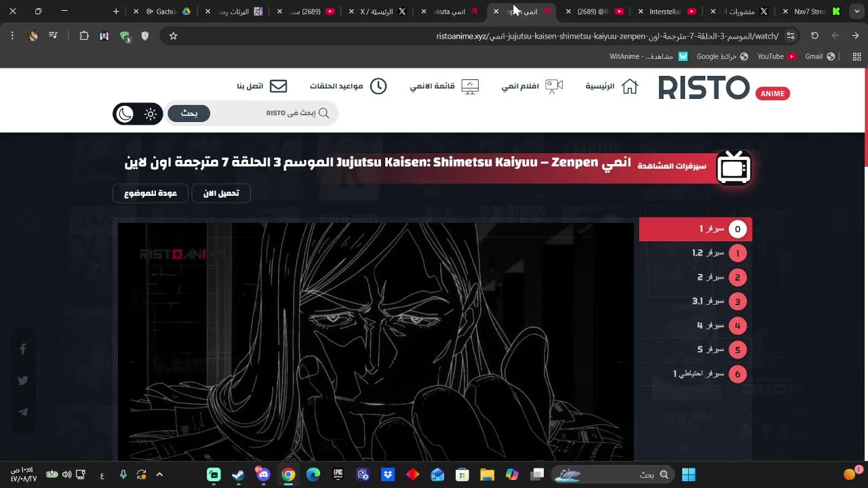Open Dropbox from taskbar
This screenshot has width=868, height=488.
(387, 474)
